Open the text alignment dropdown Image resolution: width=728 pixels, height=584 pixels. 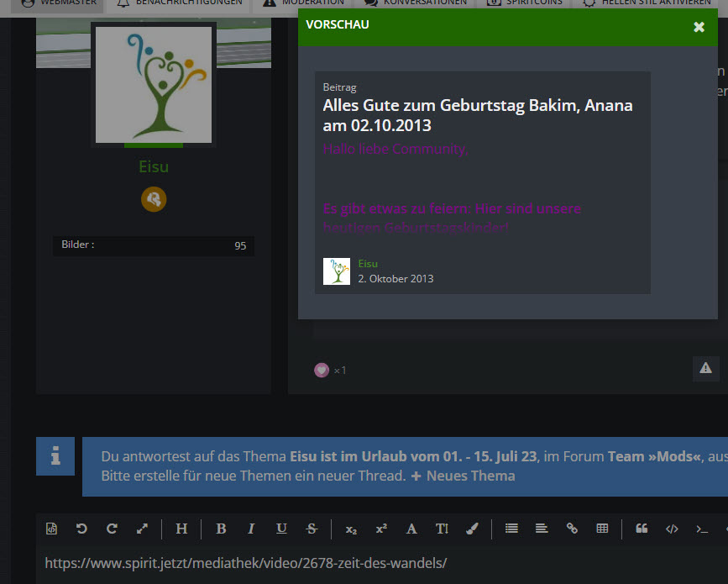coord(542,529)
